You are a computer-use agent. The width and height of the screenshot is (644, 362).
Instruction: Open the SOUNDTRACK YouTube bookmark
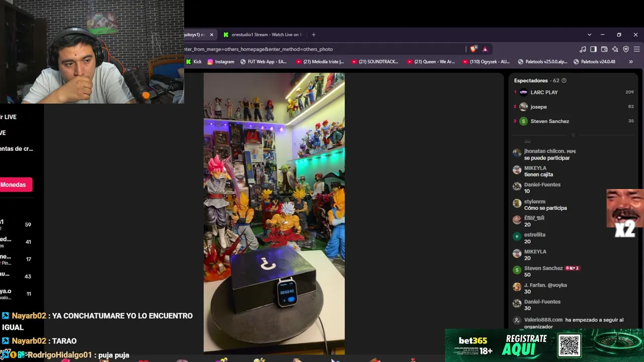[x=375, y=62]
